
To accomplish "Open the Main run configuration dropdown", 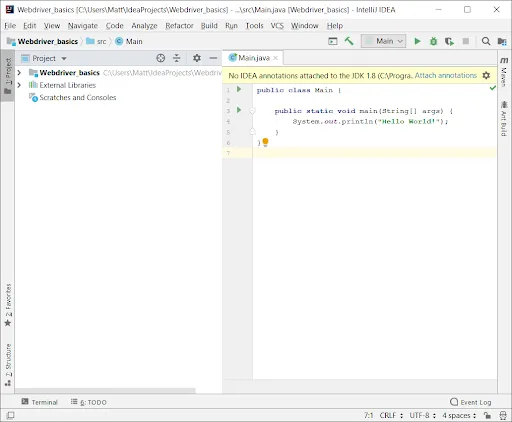I will coord(383,41).
